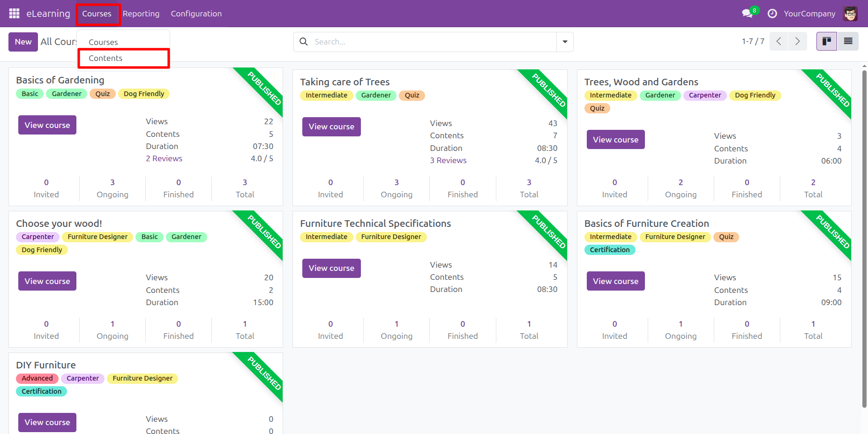Select Contents from Courses dropdown
This screenshot has width=868, height=434.
[x=105, y=58]
